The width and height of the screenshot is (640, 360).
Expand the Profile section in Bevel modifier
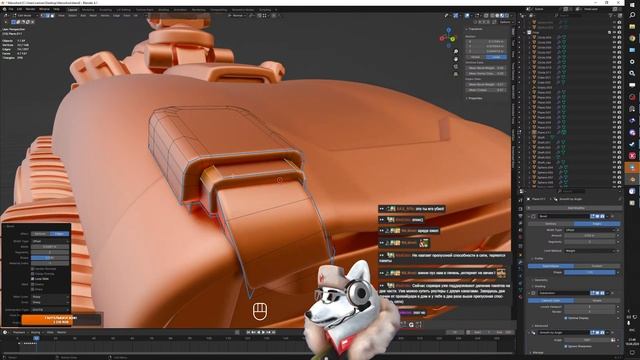538,258
